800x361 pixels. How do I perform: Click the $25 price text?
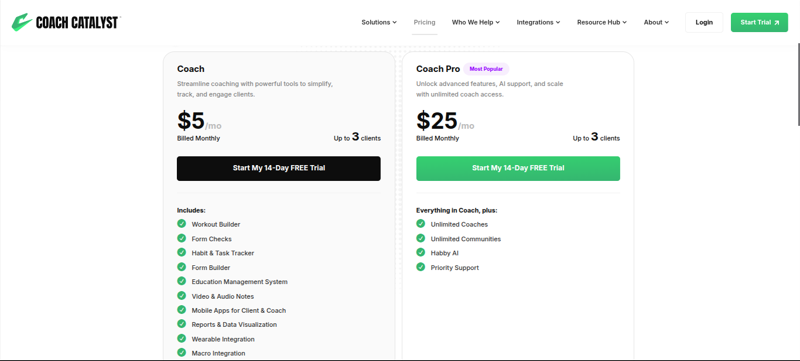pos(437,121)
